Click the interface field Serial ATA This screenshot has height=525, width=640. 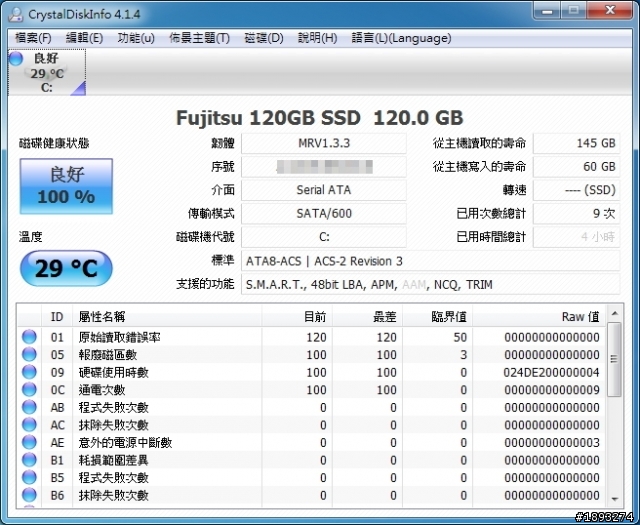tap(324, 190)
